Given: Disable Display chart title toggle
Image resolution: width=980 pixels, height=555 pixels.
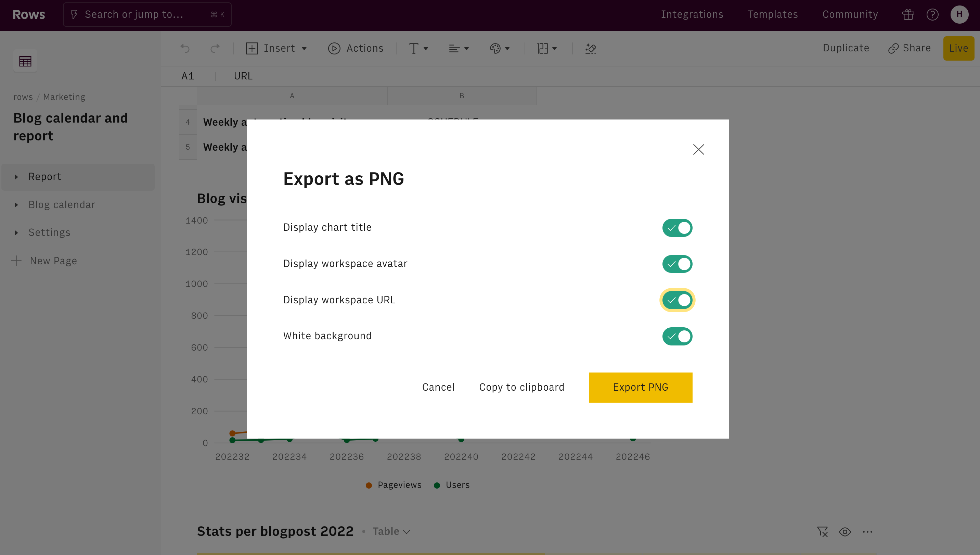Looking at the screenshot, I should point(677,228).
